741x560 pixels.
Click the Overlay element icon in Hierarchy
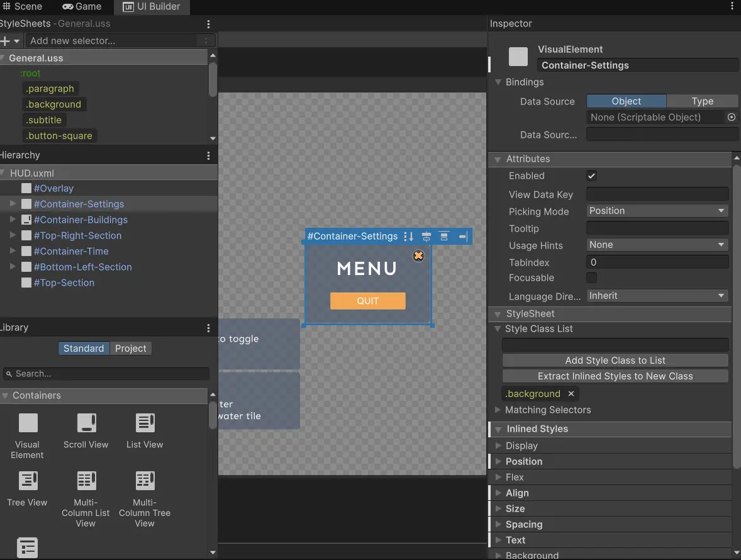[26, 188]
